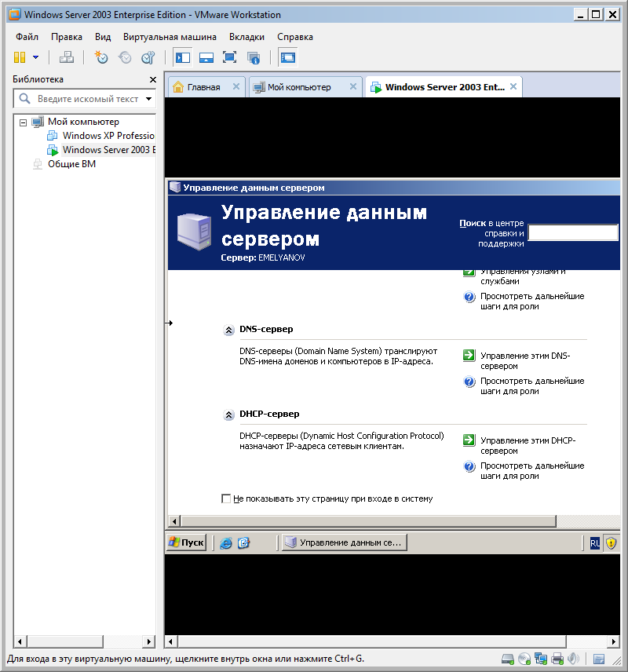Launch Internet Explorer from quick launch
Image resolution: width=628 pixels, height=672 pixels.
[226, 543]
